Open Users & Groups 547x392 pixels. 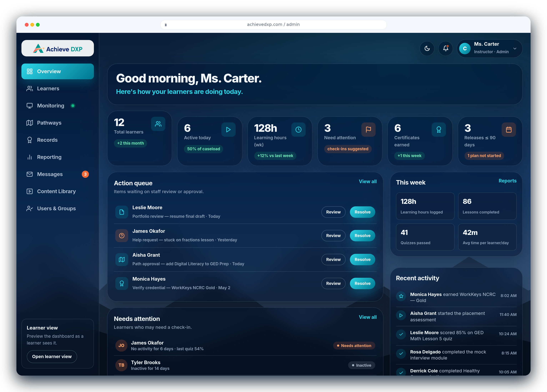(x=58, y=208)
